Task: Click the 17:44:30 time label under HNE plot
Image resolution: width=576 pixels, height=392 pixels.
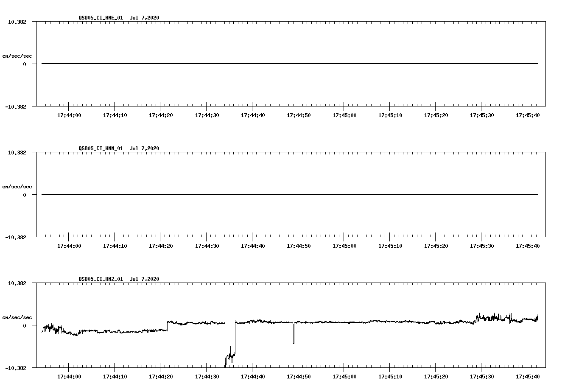Action: pyautogui.click(x=207, y=115)
